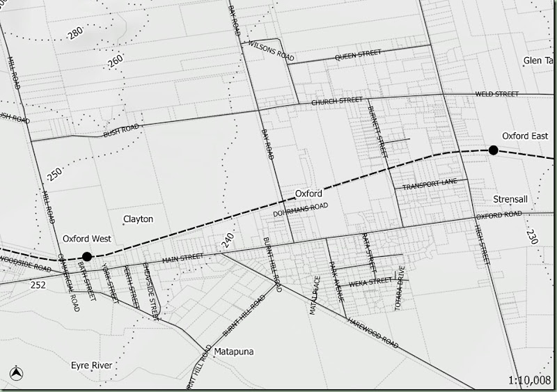The width and height of the screenshot is (557, 392).
Task: Click the Park Avenue label
Action: pos(336,282)
